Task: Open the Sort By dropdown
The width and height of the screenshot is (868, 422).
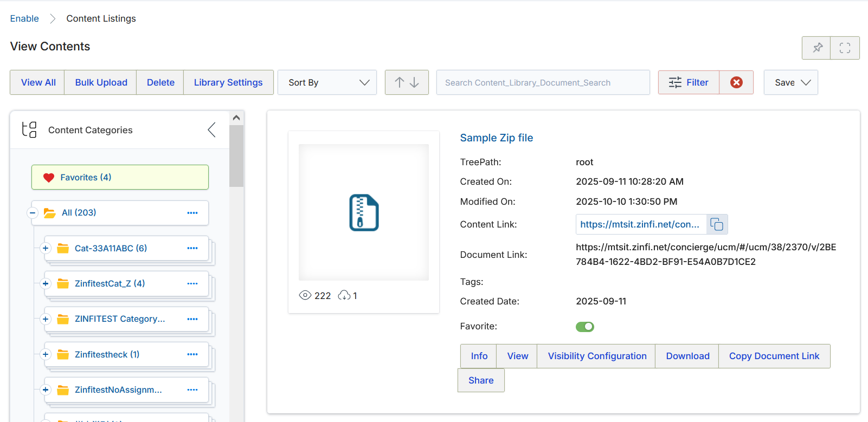Action: (327, 82)
